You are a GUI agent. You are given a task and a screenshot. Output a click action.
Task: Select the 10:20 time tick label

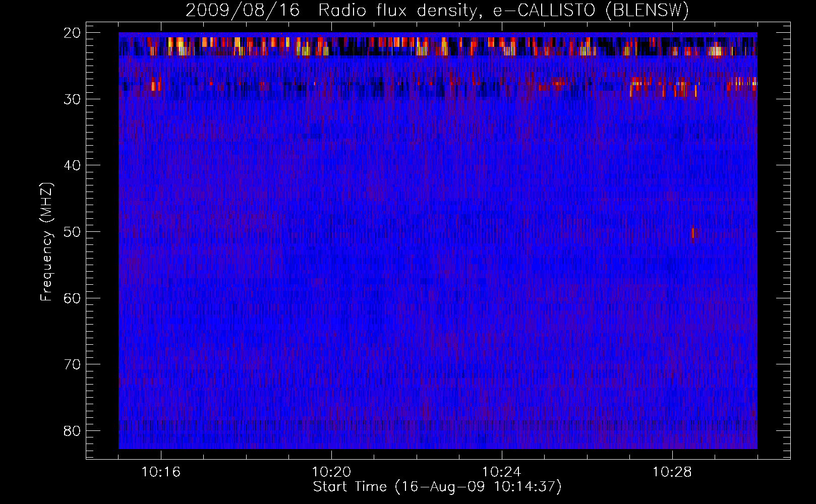(331, 472)
